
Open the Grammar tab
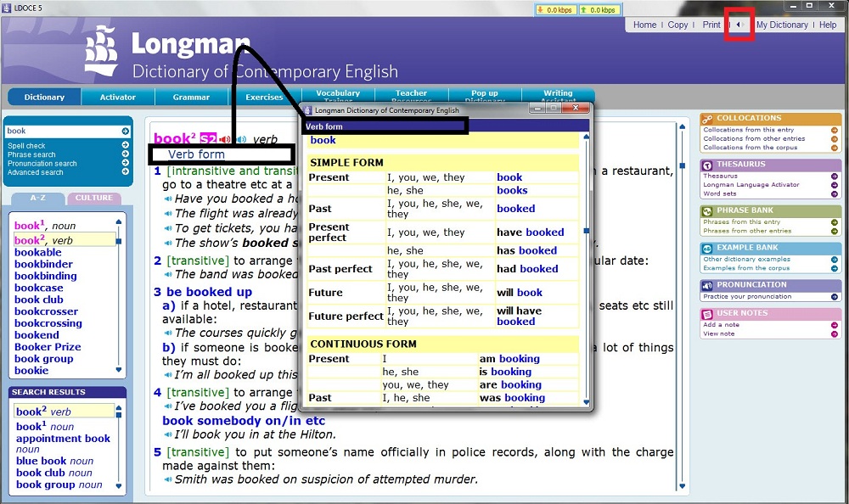191,98
